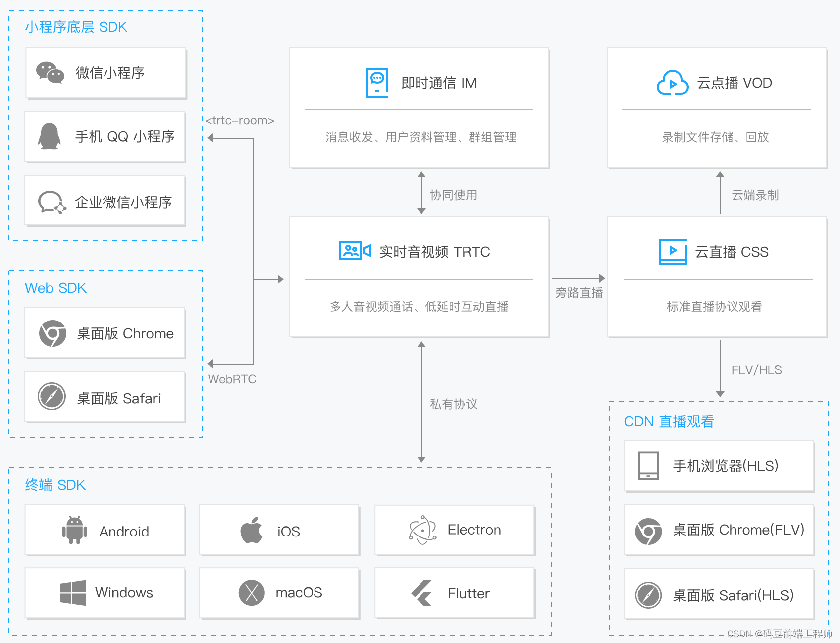Click the Chrome icon in Web SDK
840x643 pixels.
coord(53,333)
